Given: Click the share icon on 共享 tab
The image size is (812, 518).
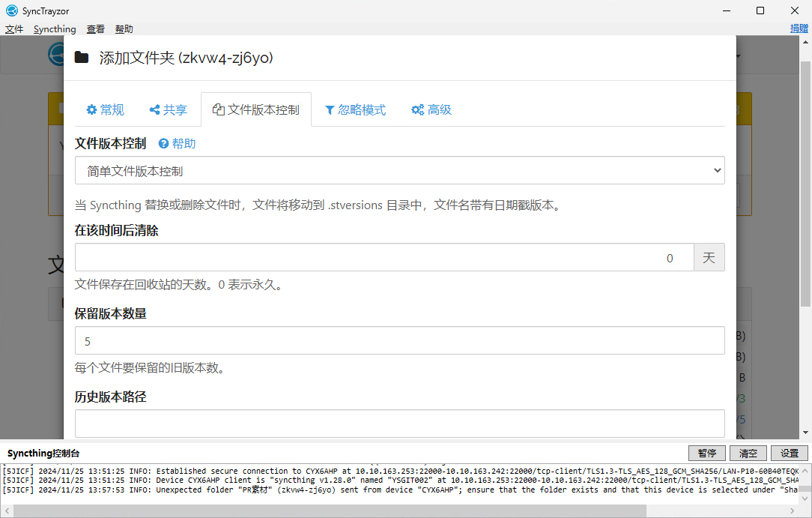Looking at the screenshot, I should coord(154,109).
